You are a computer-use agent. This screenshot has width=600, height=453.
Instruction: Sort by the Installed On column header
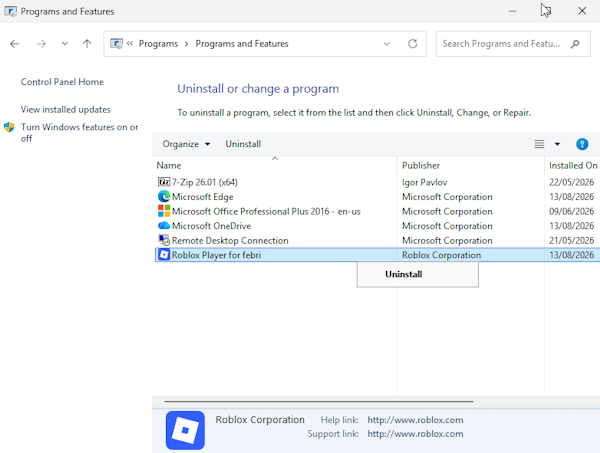[x=573, y=166]
